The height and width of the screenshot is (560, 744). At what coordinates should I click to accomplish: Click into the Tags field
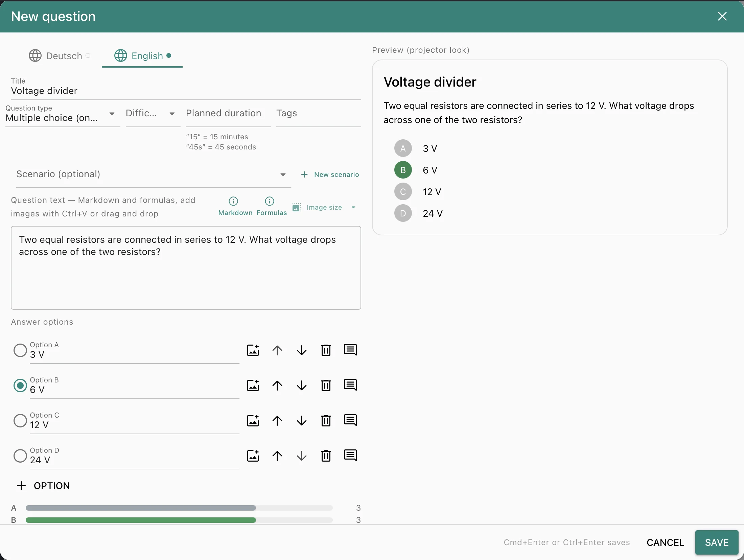coord(319,115)
